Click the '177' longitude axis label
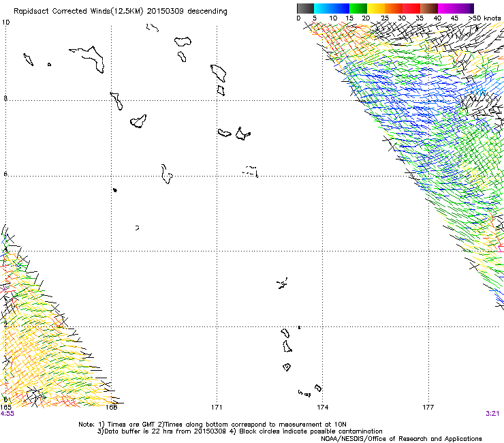504x443 pixels. (x=428, y=408)
